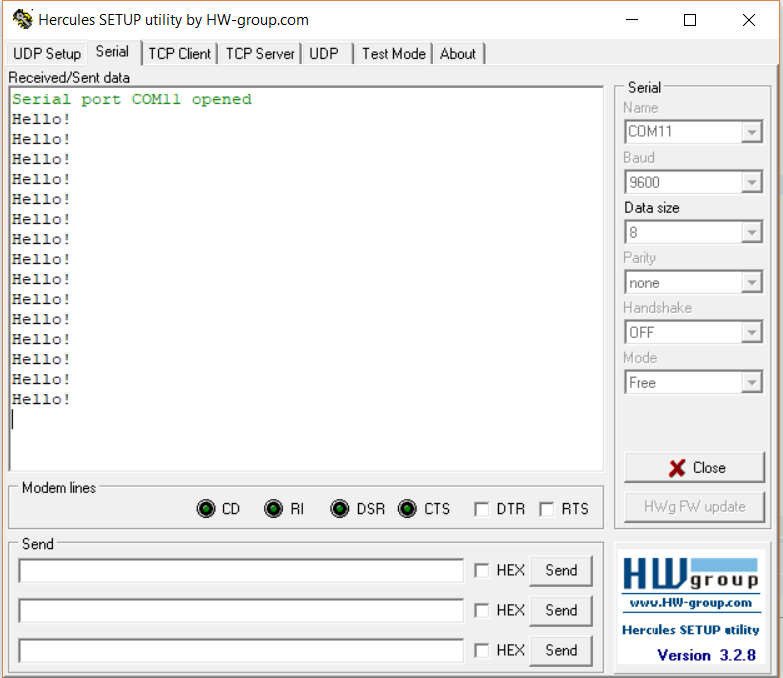
Task: Click the RI modem line indicator
Action: click(x=273, y=509)
